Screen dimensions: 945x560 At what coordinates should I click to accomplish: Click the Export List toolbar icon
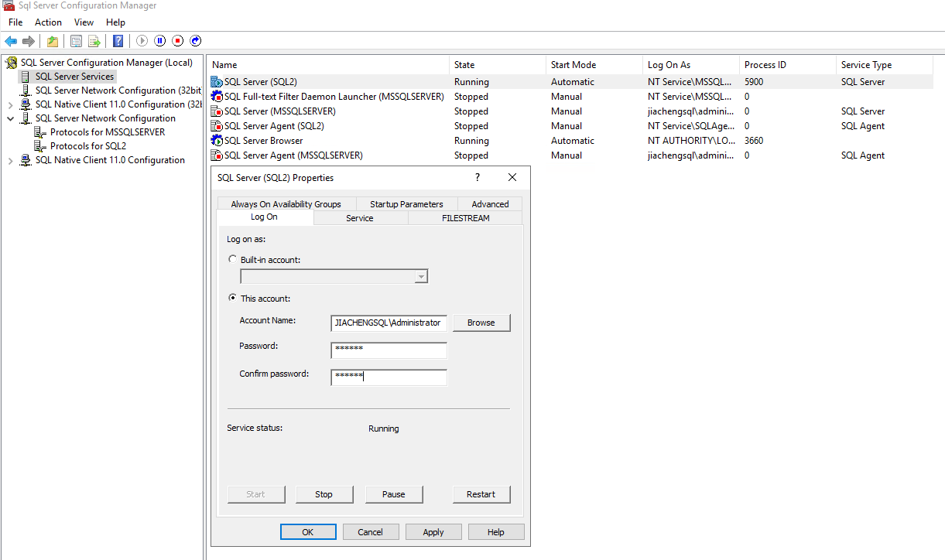pyautogui.click(x=94, y=41)
